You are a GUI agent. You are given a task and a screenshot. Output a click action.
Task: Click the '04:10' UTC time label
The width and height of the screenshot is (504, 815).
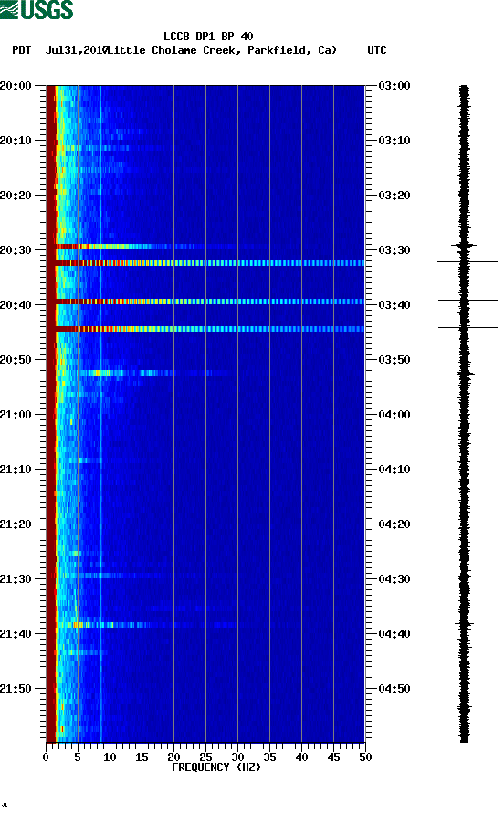coord(394,470)
